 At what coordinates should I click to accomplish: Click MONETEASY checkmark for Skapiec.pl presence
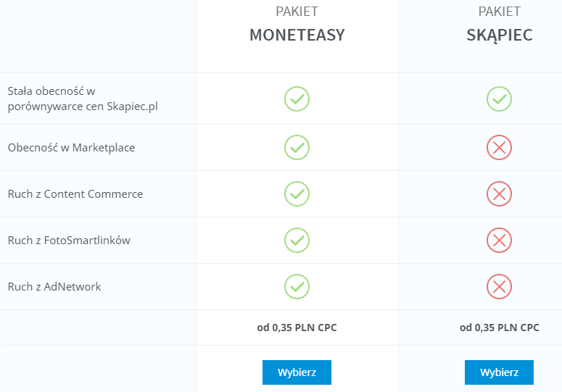[297, 99]
